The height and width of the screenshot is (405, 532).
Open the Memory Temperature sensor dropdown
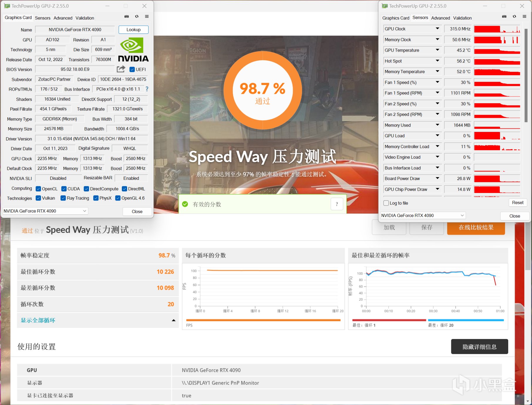[437, 72]
